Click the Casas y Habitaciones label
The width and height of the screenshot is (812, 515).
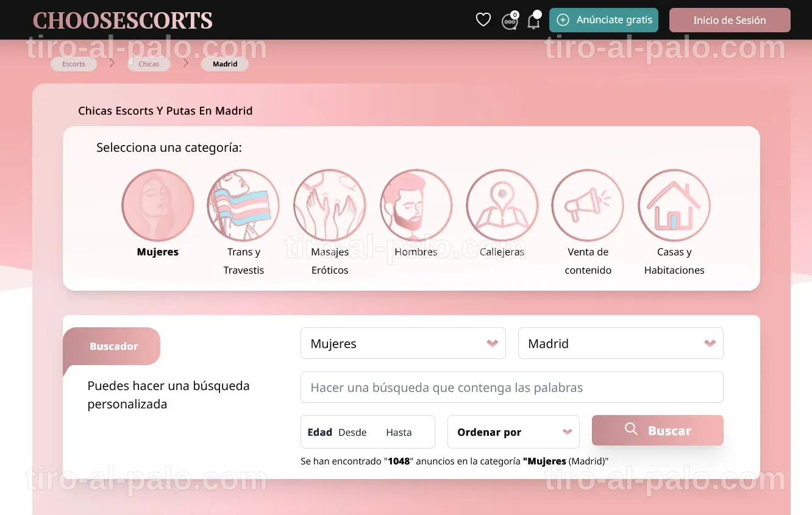tap(674, 261)
